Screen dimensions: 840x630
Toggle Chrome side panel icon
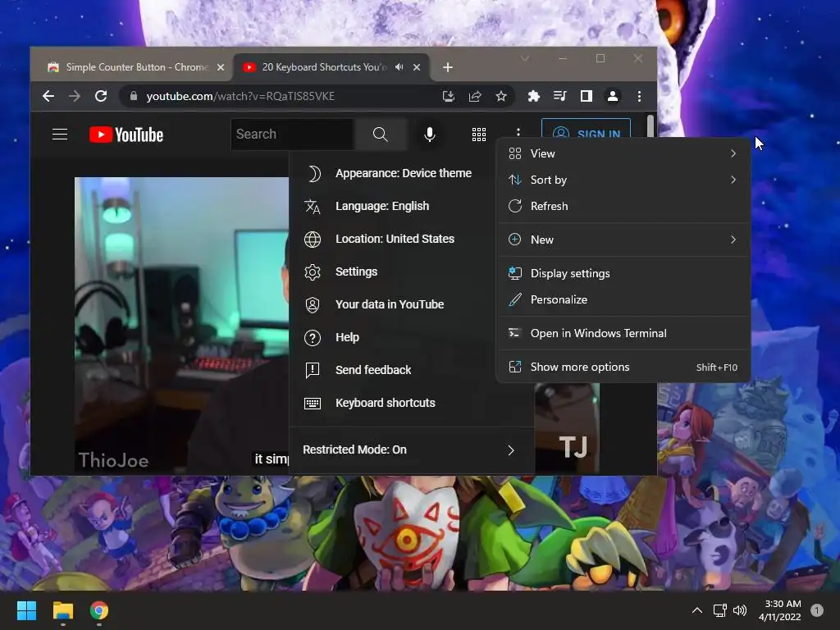point(586,97)
